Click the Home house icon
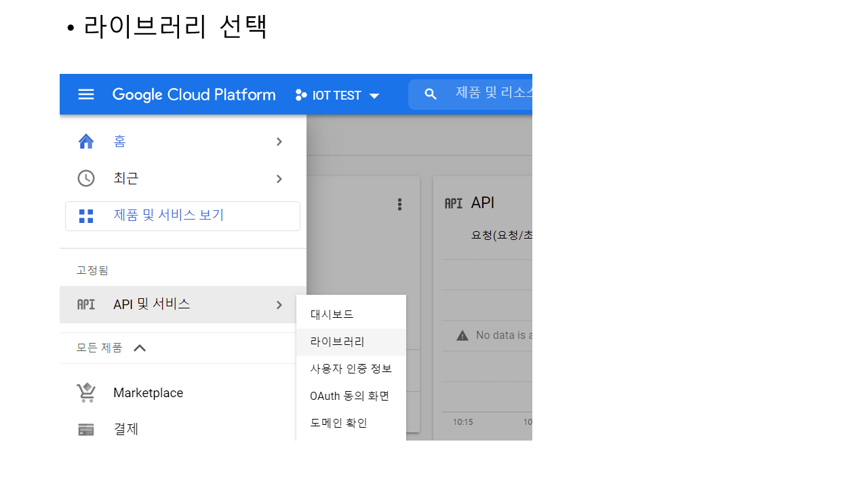The image size is (868, 488). click(x=86, y=142)
